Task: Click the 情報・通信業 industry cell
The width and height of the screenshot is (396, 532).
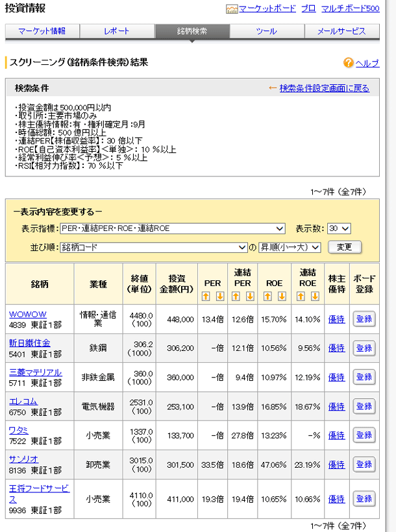Action: click(98, 319)
